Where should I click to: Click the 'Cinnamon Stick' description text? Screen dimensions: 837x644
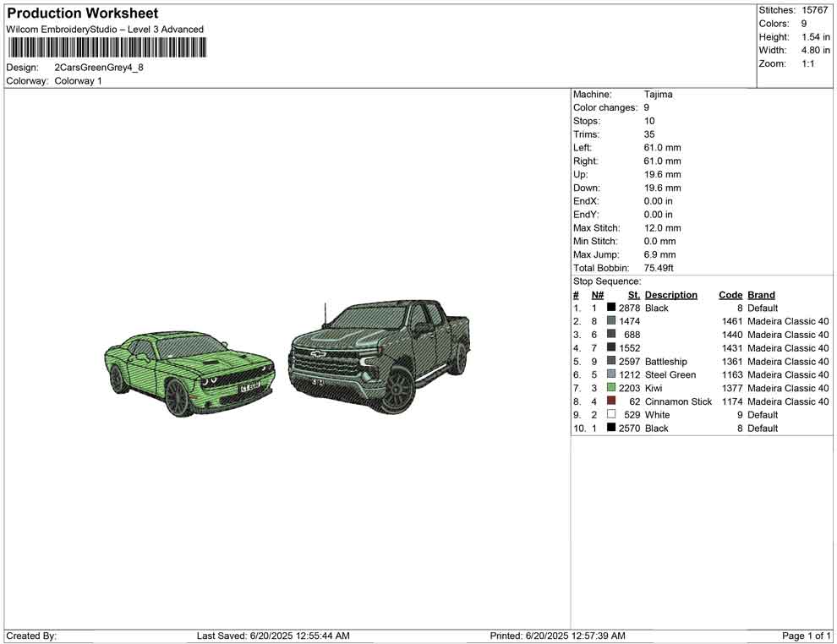678,401
